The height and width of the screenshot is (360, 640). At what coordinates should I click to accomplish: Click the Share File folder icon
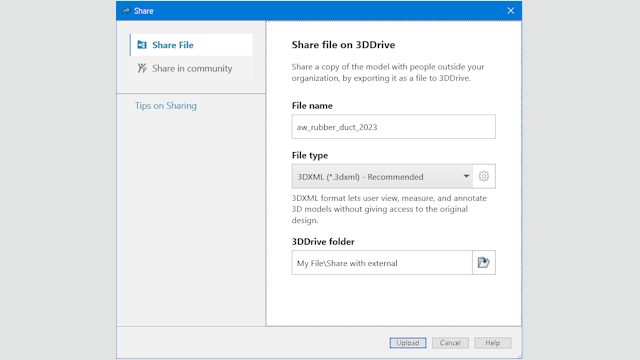[142, 45]
